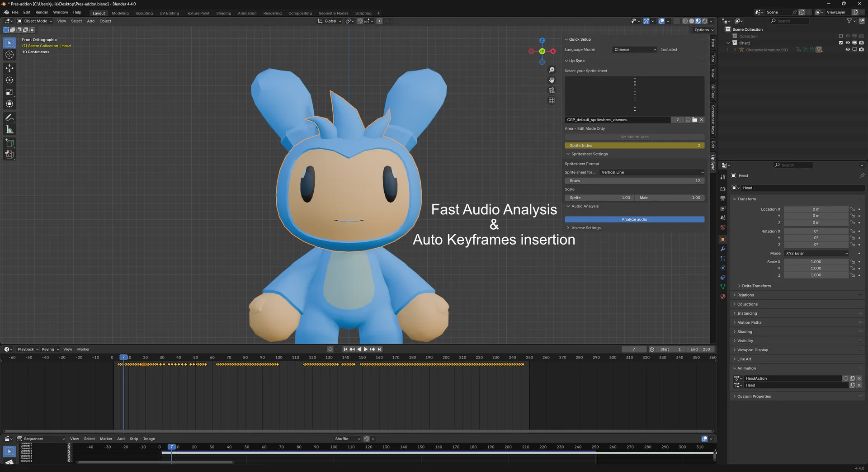Viewport: 868px width, 472px height.
Task: Activate the Rotate tool
Action: coord(9,80)
